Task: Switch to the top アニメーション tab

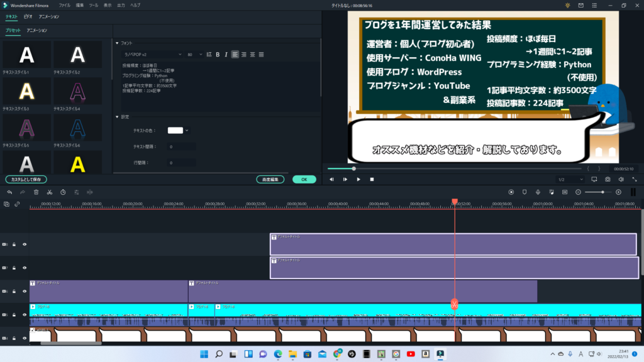Action: [x=49, y=17]
